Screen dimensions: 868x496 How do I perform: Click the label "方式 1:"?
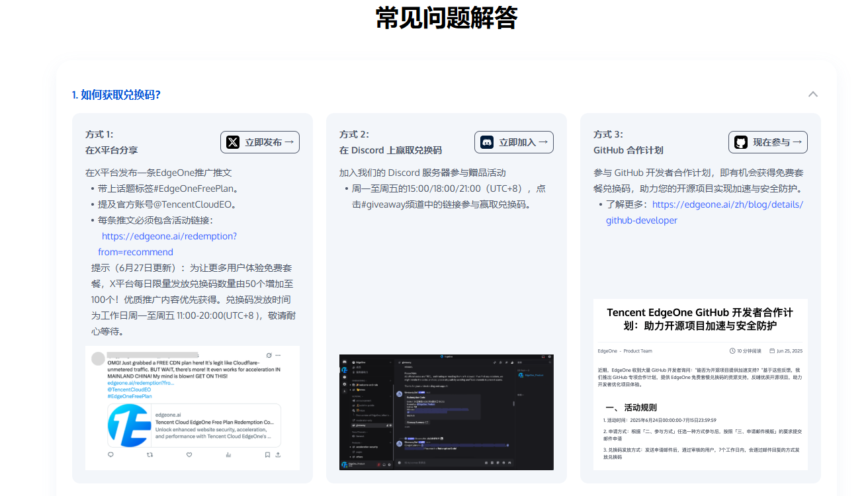point(100,134)
